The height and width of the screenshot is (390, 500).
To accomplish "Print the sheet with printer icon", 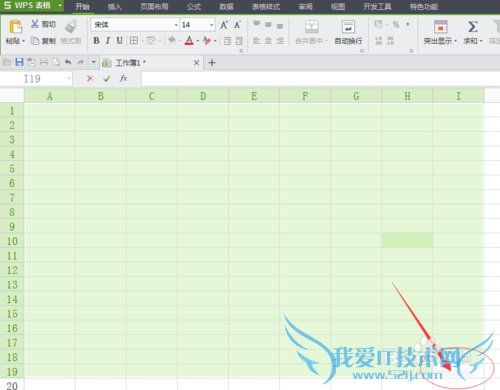I will [44, 62].
